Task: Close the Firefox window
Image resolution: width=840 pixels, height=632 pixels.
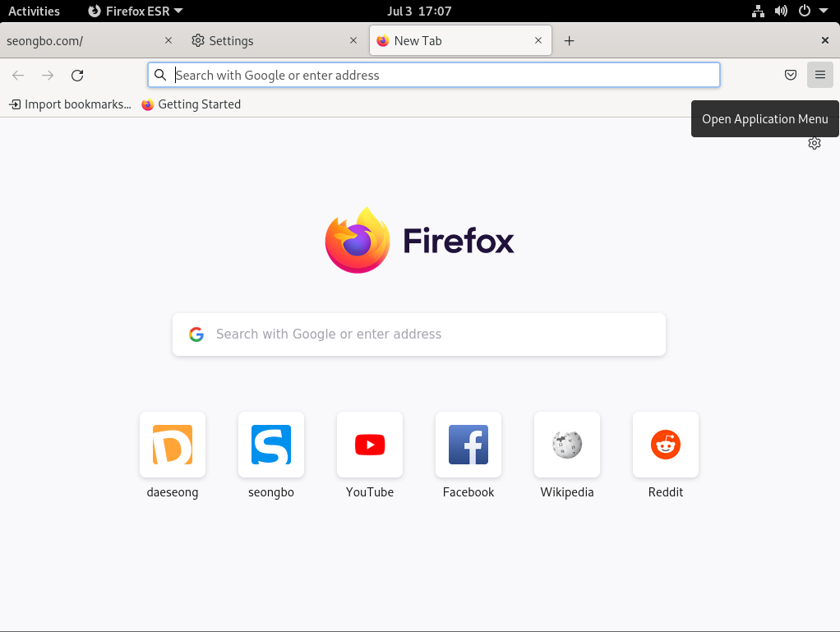Action: click(x=825, y=40)
